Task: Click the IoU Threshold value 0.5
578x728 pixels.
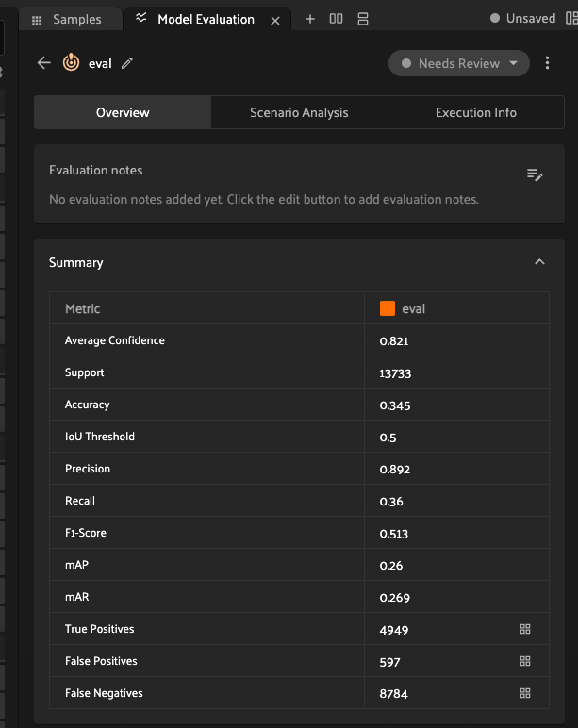Action: coord(388,438)
